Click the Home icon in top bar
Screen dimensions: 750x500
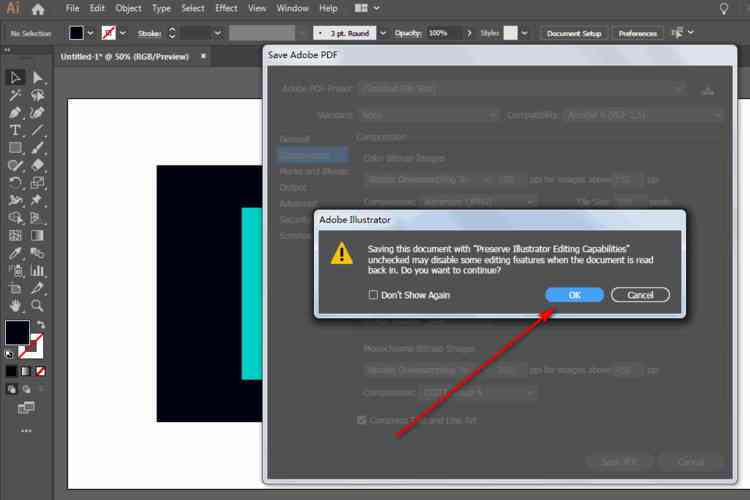pyautogui.click(x=38, y=9)
